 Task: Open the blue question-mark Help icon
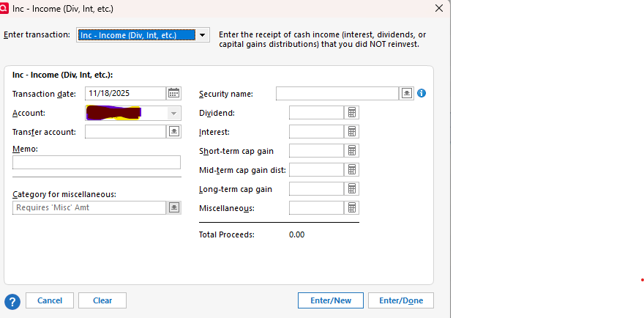coord(12,302)
